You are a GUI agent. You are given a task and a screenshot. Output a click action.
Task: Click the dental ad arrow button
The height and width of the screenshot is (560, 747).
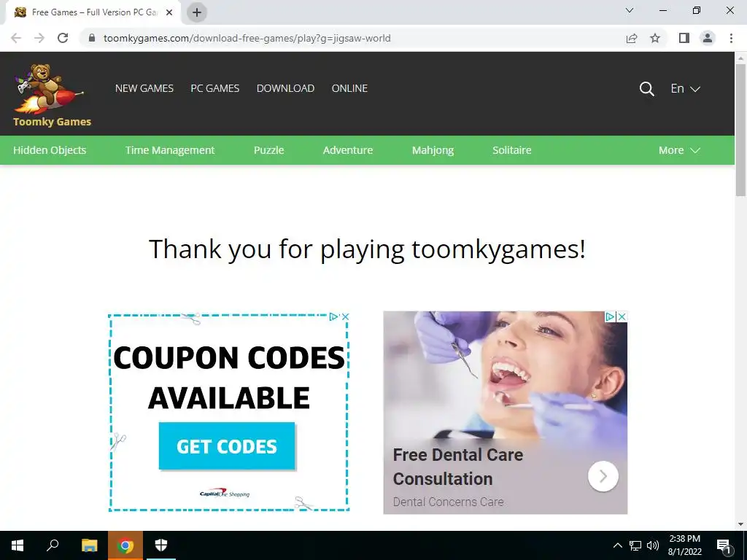point(603,476)
